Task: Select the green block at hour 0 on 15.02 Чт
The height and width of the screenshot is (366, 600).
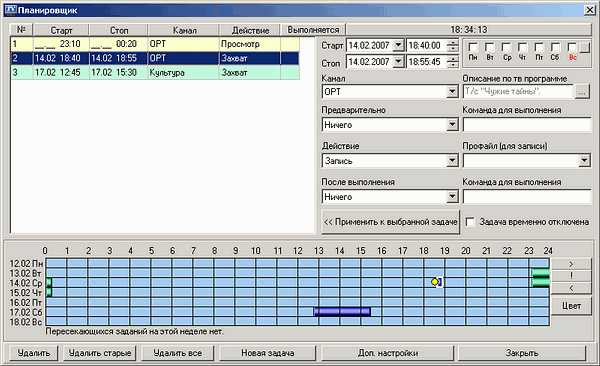Action: pos(49,292)
